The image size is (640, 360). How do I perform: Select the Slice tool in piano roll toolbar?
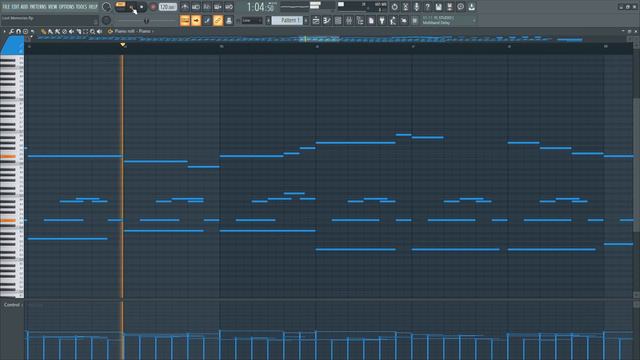click(x=78, y=31)
